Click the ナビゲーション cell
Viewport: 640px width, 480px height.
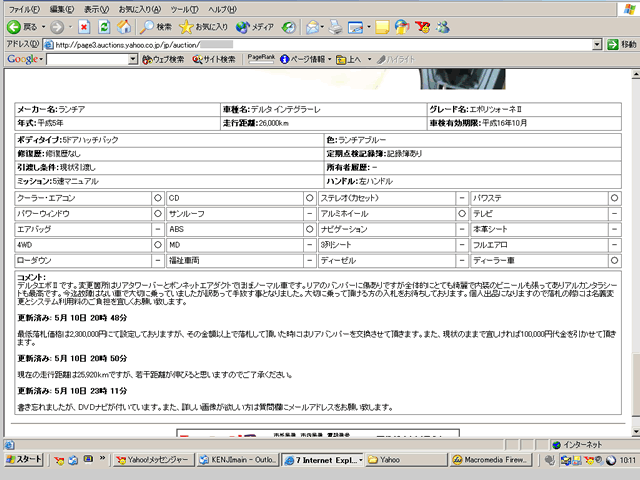point(387,229)
